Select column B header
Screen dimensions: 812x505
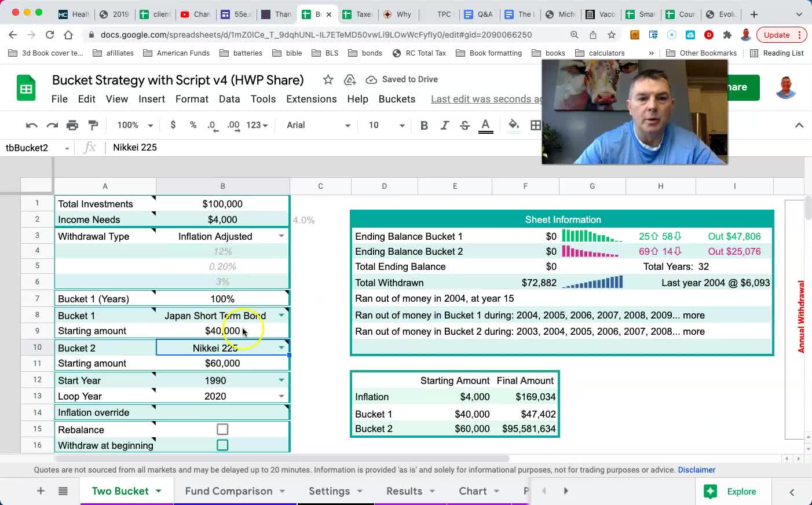(x=222, y=186)
